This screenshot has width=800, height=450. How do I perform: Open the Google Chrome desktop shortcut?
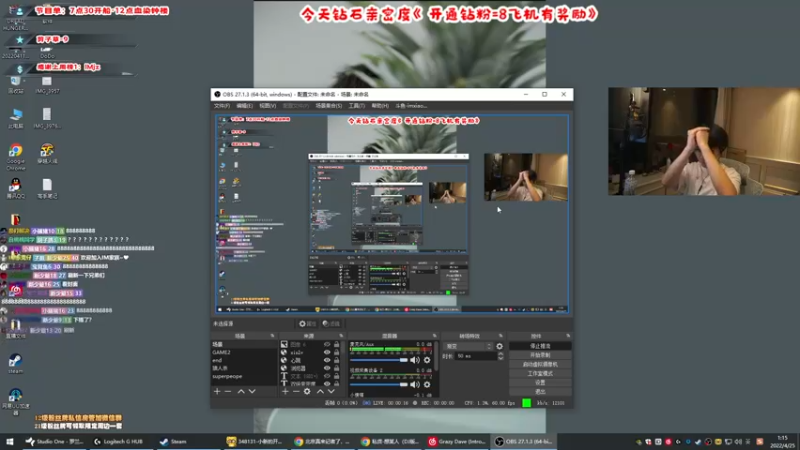(16, 157)
